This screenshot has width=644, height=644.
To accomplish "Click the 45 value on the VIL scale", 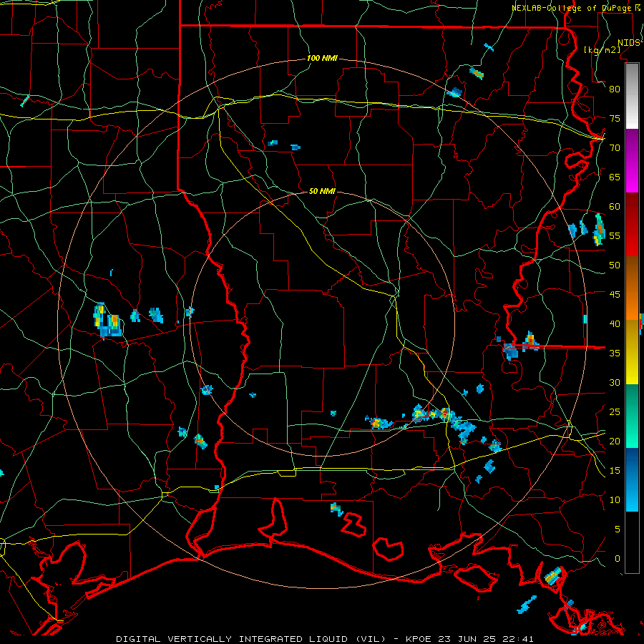I will click(x=615, y=295).
